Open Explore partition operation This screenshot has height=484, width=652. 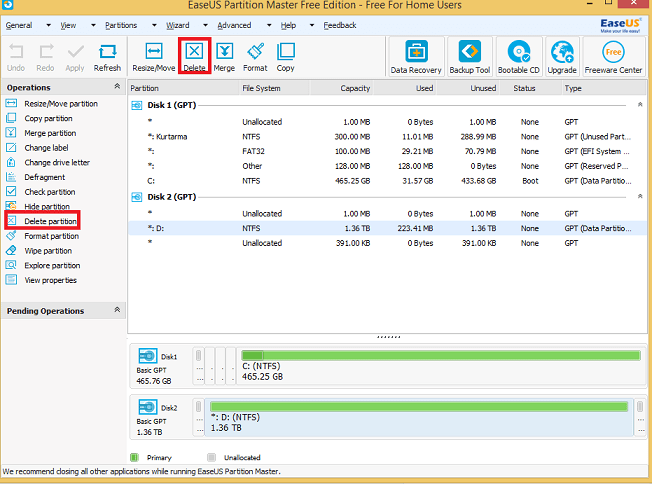coord(43,265)
